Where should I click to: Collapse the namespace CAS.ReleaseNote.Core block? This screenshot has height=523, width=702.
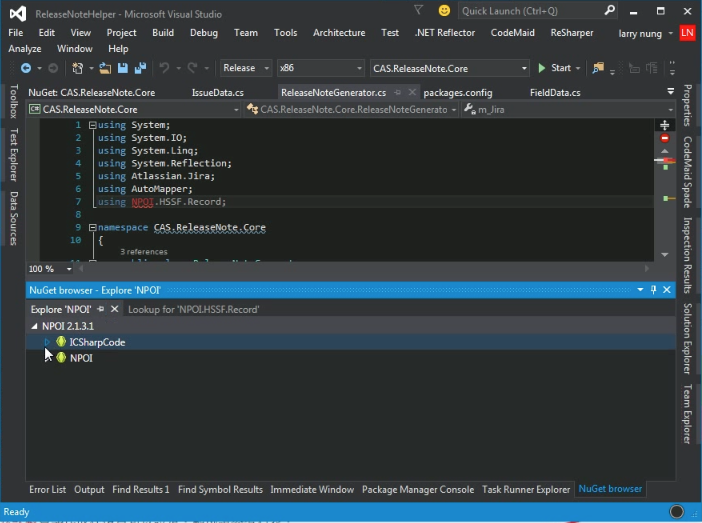(x=92, y=227)
